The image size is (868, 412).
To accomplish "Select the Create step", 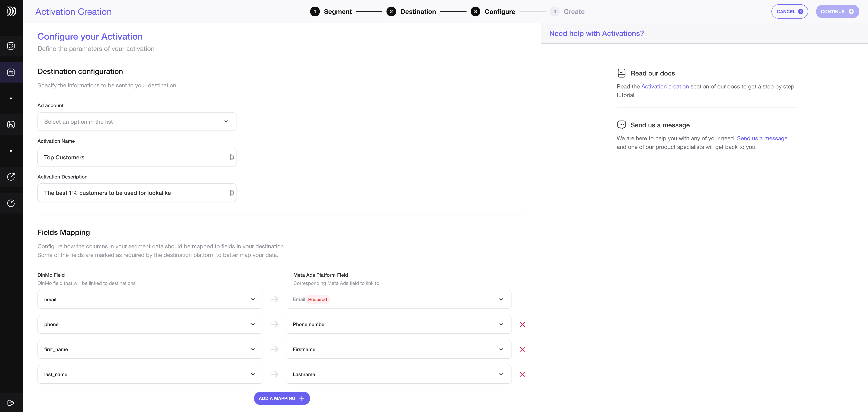I will pyautogui.click(x=567, y=11).
